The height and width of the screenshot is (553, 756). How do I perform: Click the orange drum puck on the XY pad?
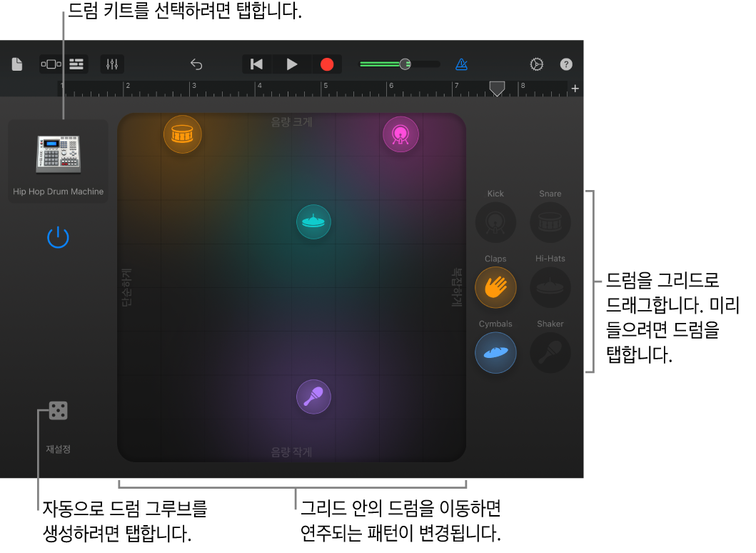click(182, 134)
